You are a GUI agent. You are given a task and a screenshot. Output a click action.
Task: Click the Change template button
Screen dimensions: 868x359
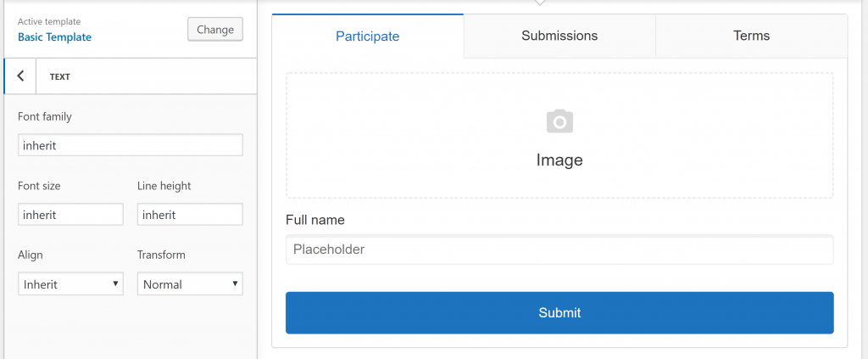[215, 30]
